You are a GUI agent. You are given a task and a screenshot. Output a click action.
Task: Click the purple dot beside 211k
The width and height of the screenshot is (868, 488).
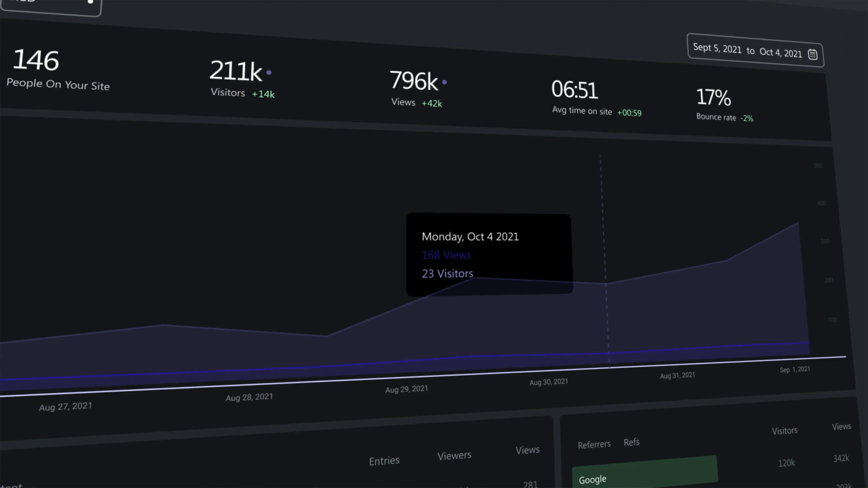[269, 72]
